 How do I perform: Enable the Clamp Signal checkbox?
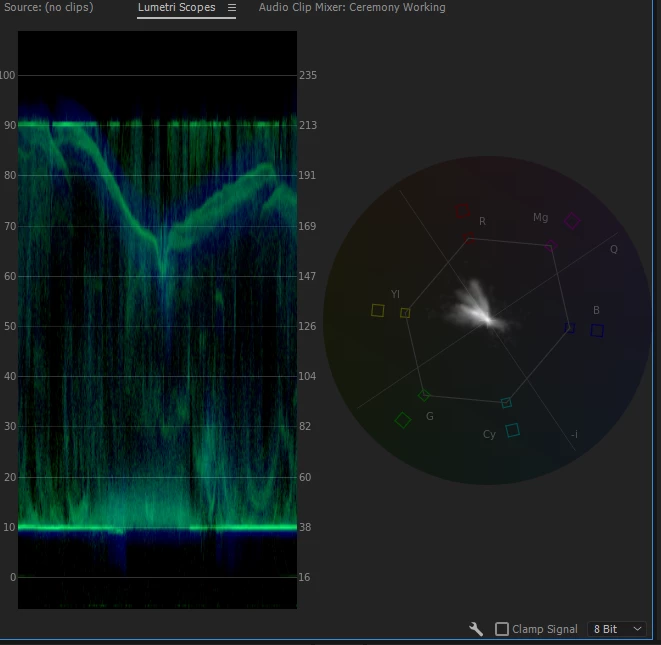point(502,629)
